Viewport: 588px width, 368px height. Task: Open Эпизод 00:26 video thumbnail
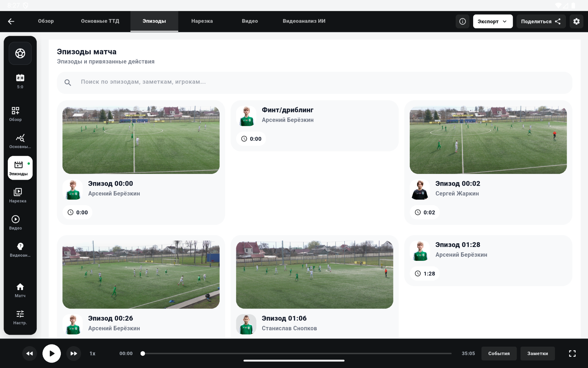tap(141, 275)
